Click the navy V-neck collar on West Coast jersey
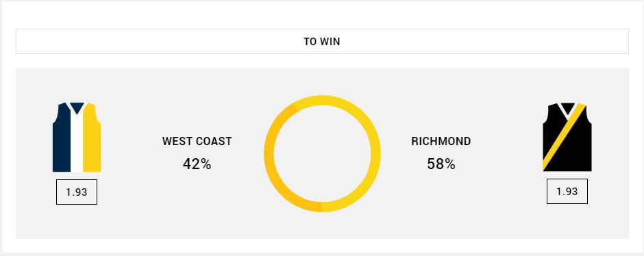Viewport: 644px width, 256px height. pos(77,107)
